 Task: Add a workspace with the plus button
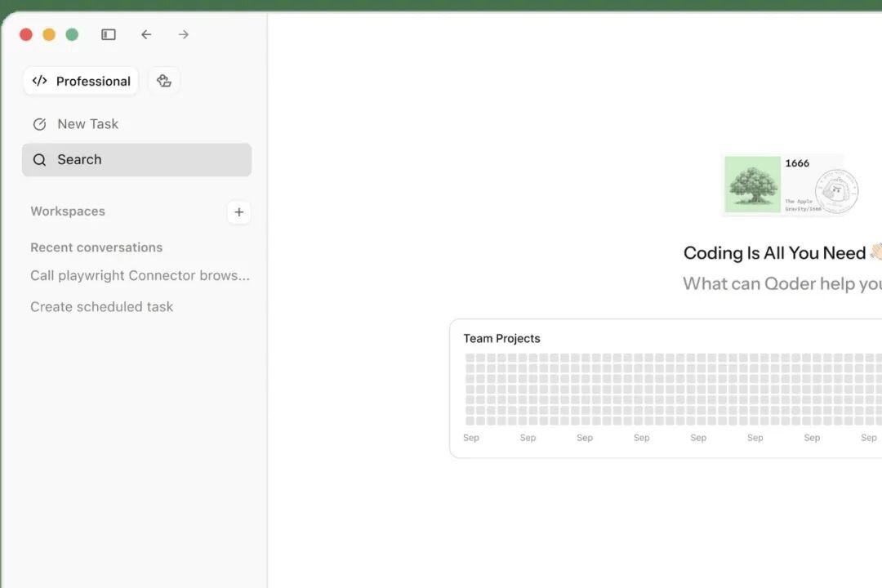click(x=239, y=212)
